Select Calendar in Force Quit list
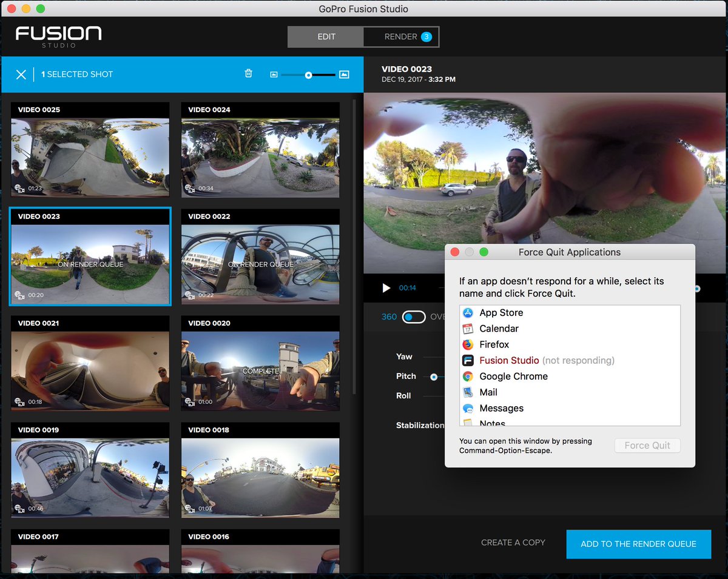 point(570,329)
